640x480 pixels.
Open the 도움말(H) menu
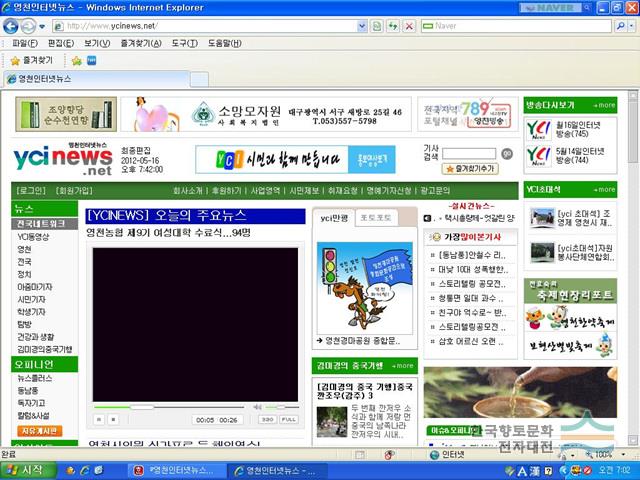click(x=224, y=43)
